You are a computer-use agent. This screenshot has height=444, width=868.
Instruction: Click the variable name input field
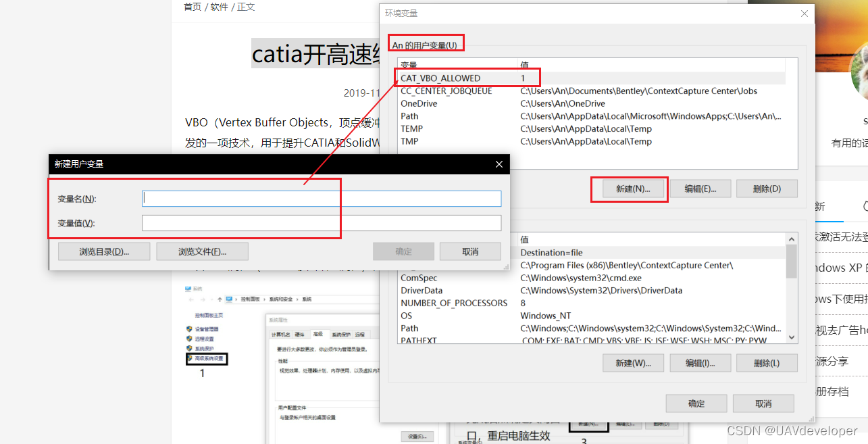tap(322, 199)
